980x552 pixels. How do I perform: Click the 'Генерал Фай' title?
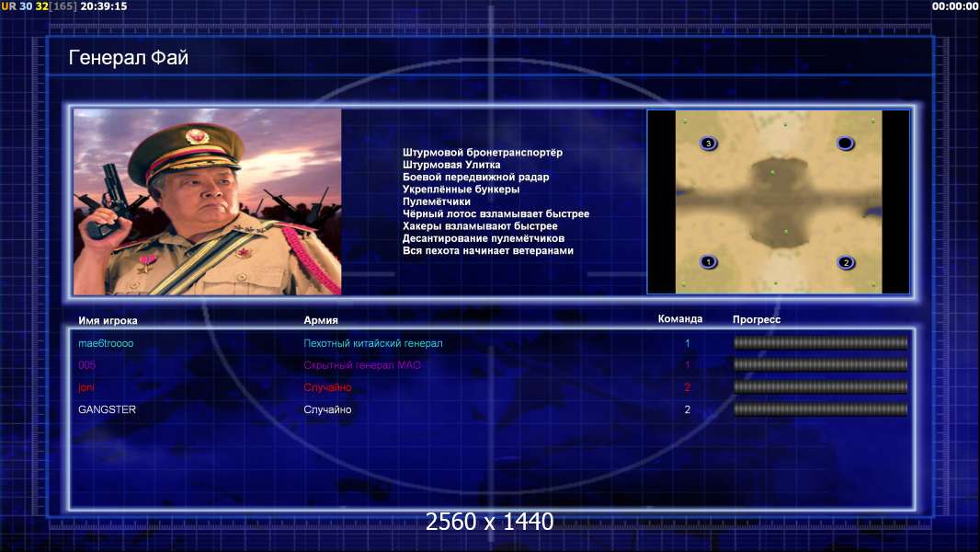tap(128, 58)
